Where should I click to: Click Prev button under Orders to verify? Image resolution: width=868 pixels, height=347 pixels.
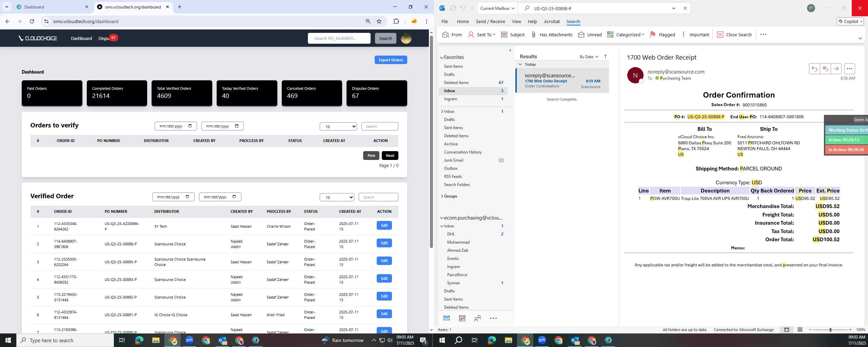click(x=371, y=156)
